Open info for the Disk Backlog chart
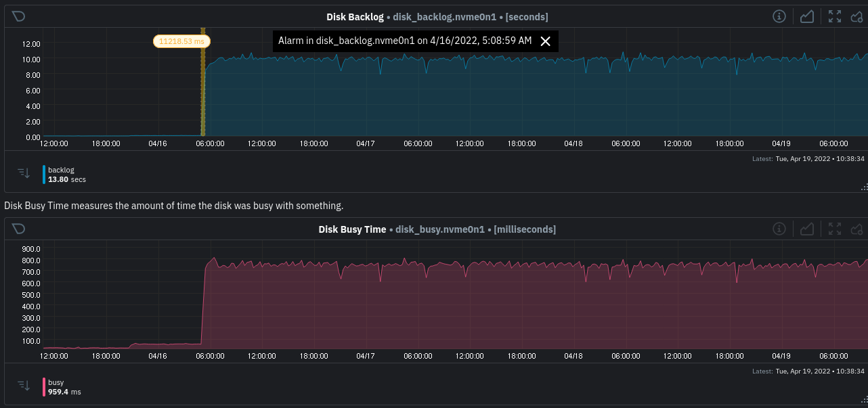 779,16
